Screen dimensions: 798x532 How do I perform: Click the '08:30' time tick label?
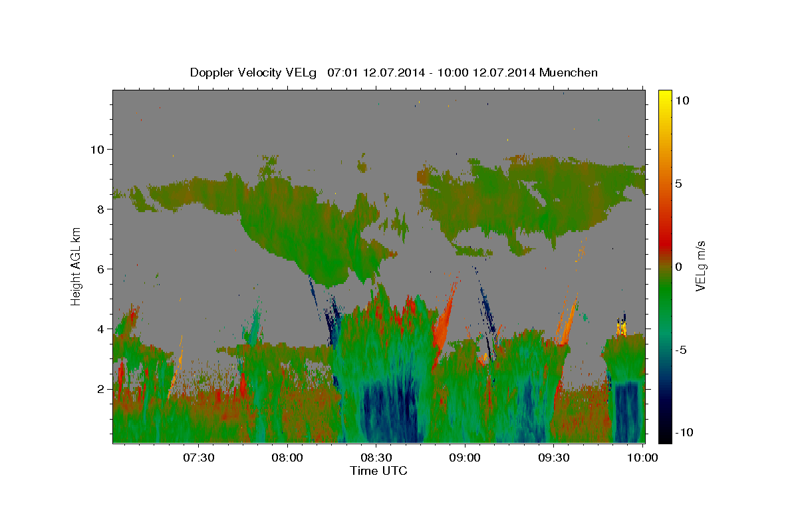pos(376,458)
